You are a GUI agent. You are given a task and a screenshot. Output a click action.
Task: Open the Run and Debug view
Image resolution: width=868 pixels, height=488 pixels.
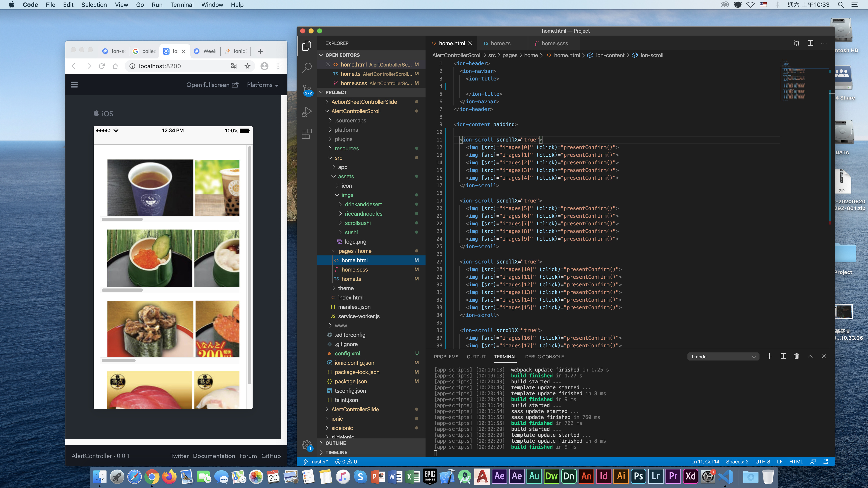click(x=306, y=112)
